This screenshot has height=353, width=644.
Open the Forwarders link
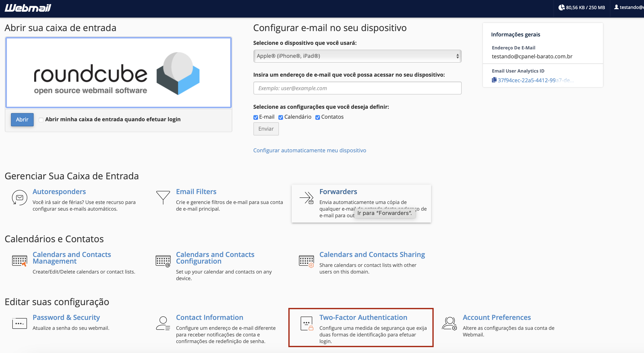point(338,192)
